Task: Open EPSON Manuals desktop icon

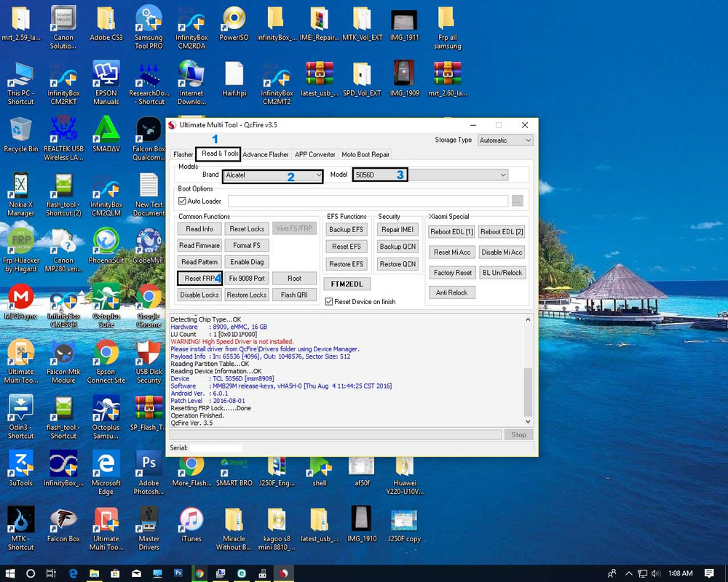Action: coord(106,84)
